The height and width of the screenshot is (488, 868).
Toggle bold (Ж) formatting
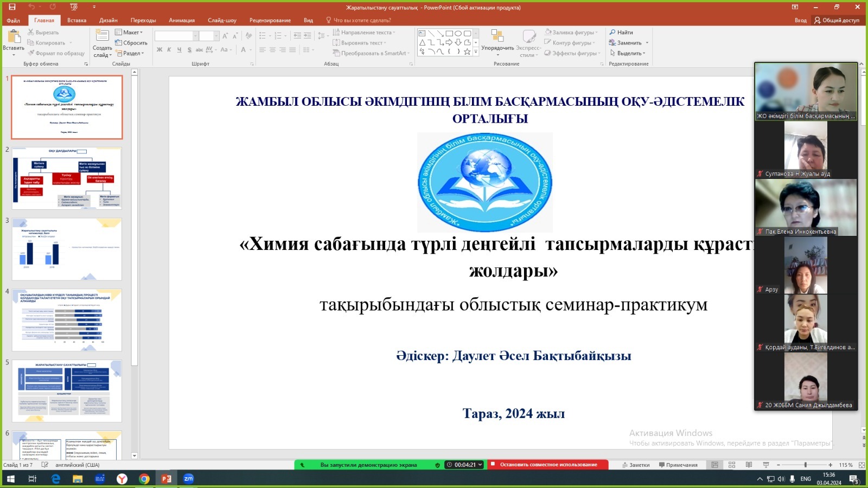pos(159,50)
